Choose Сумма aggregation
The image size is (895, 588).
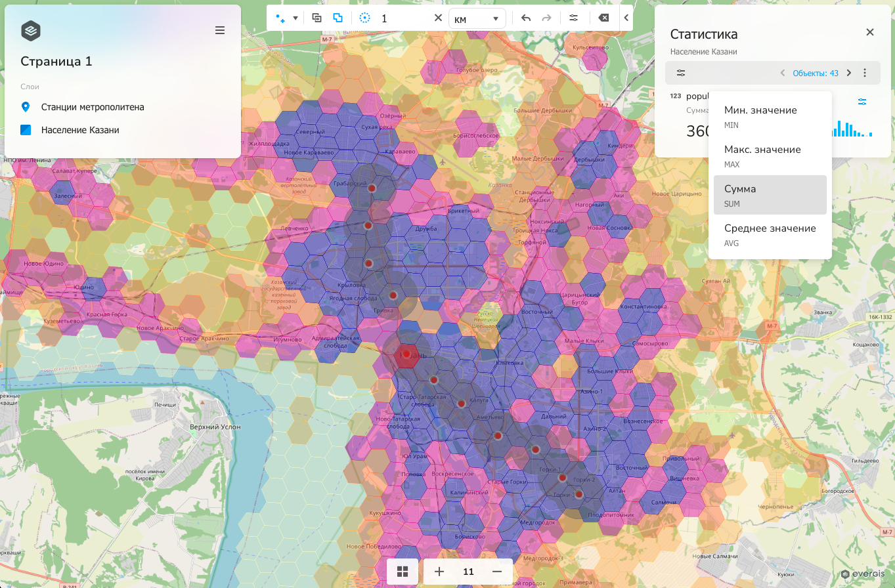point(770,195)
